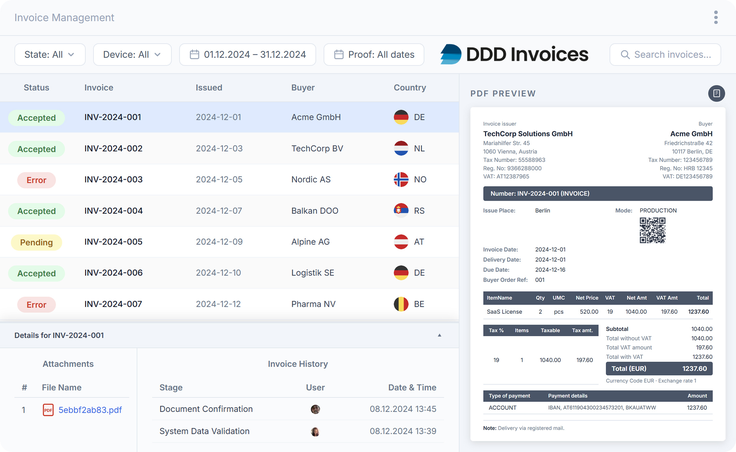Viewport: 736px width, 452px height.
Task: Click the PDF file icon for 5ebbf2ab83.pdf
Action: 48,410
